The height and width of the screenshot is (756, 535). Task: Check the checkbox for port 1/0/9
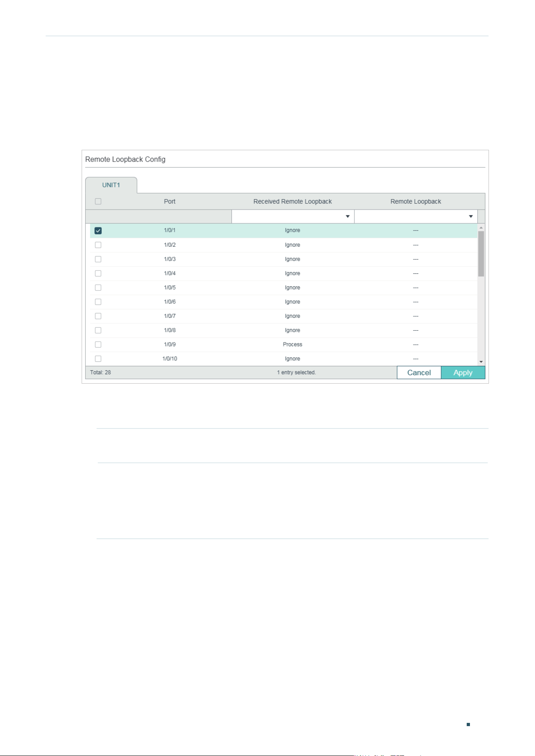click(98, 344)
